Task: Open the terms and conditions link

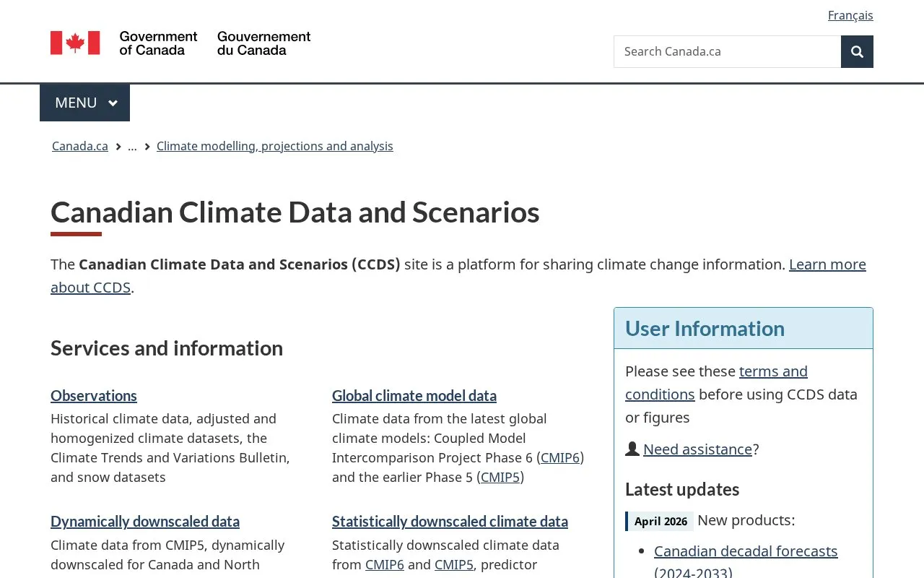Action: 716,383
